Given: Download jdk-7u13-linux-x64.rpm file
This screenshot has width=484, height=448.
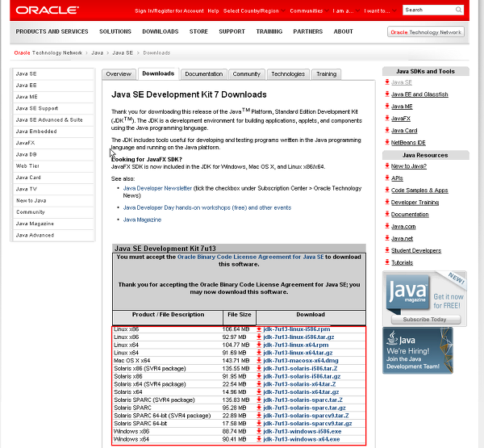Looking at the screenshot, I should pos(296,345).
